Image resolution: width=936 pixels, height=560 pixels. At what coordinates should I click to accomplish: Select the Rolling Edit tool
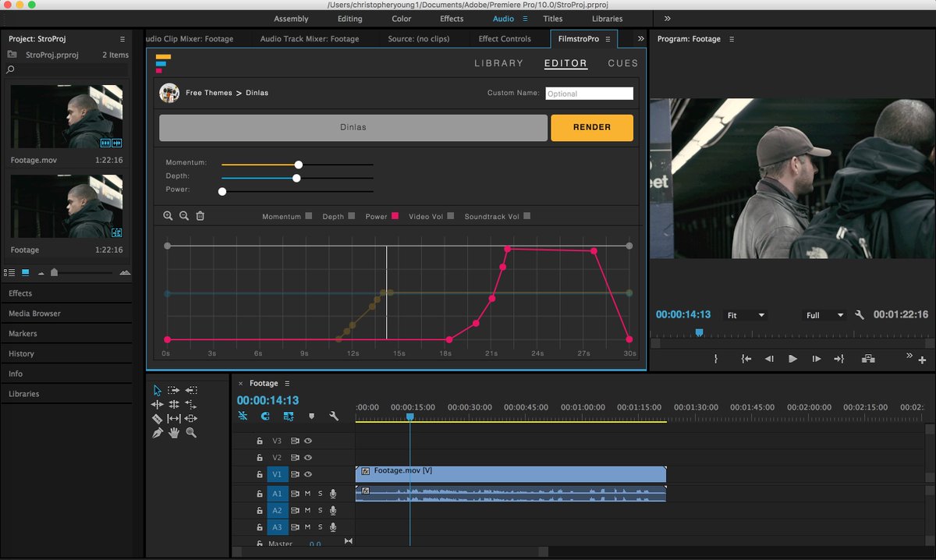point(173,404)
